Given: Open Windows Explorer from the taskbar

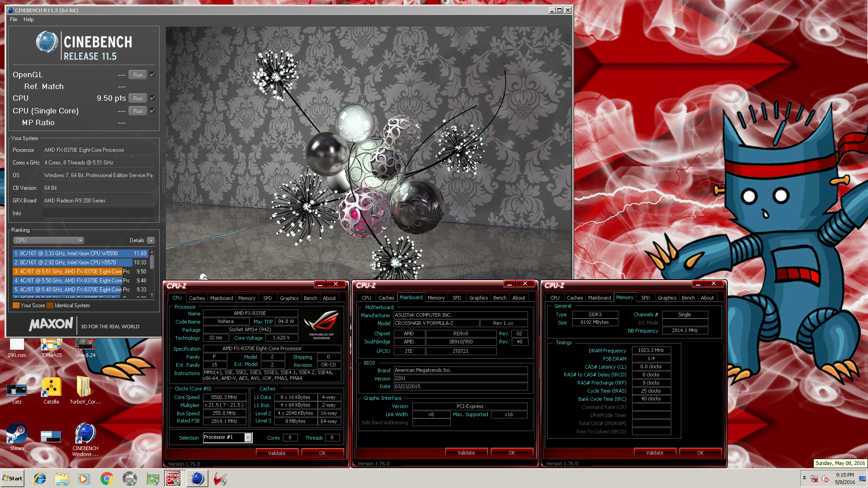Looking at the screenshot, I should [62, 479].
